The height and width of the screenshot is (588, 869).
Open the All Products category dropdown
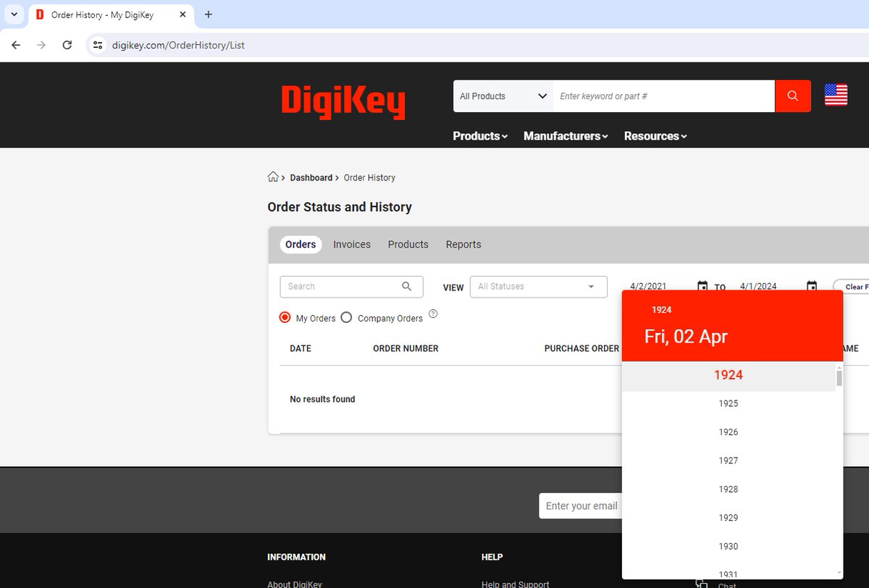click(503, 96)
